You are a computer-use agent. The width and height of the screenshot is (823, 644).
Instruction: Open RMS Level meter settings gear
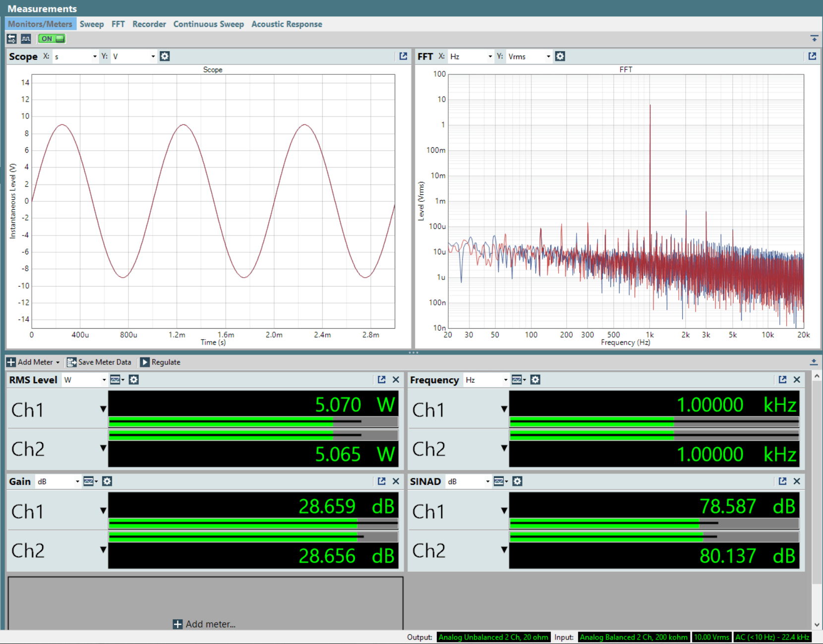134,380
